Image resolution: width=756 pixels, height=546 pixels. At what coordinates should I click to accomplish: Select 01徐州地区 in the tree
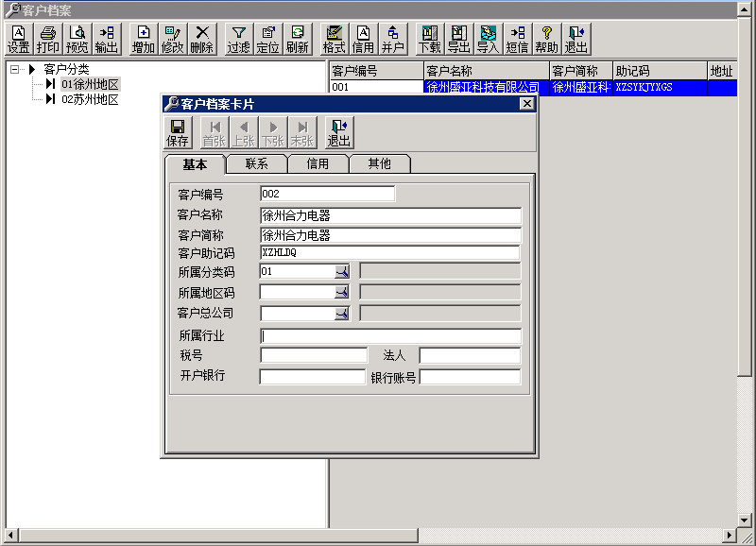point(90,84)
